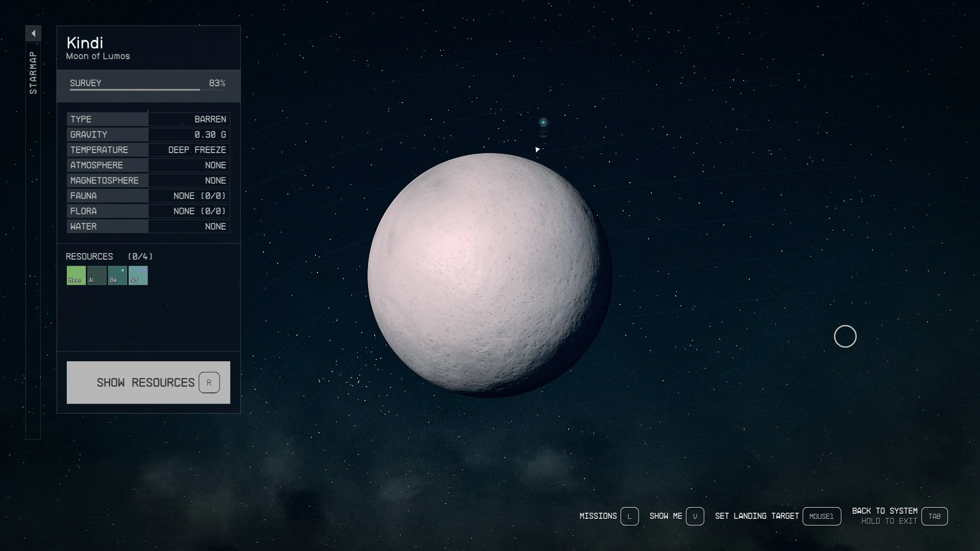Select the Nd neodymium resource tile
The image size is (980, 551).
point(138,275)
